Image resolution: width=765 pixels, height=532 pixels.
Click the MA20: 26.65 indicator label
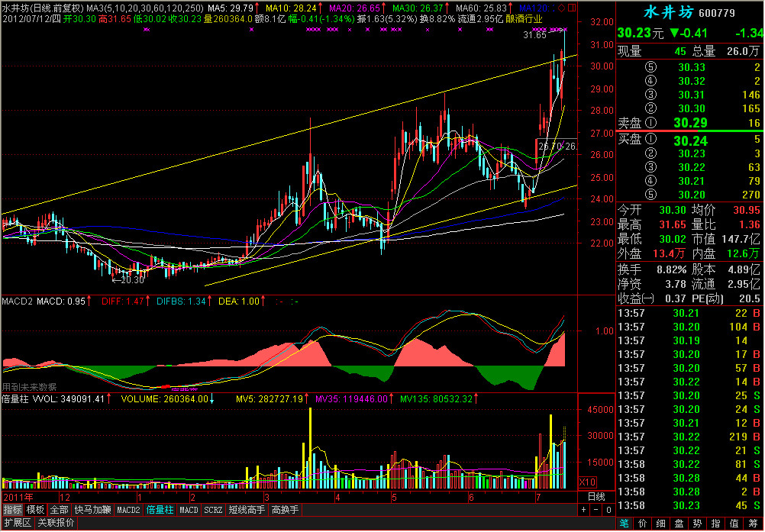[x=354, y=8]
